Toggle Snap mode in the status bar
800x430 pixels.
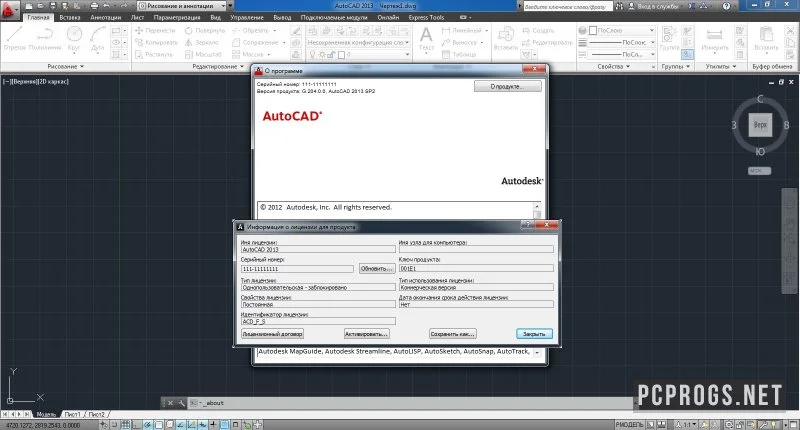click(115, 424)
